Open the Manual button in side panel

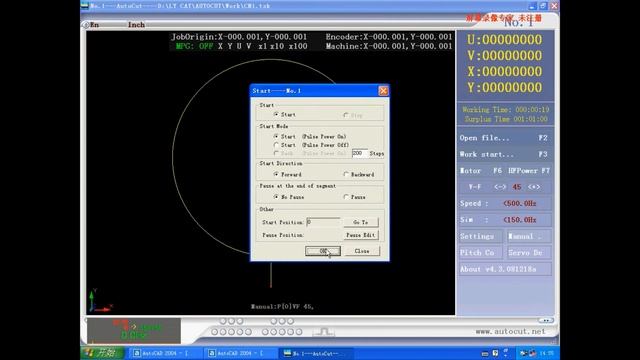[529, 236]
